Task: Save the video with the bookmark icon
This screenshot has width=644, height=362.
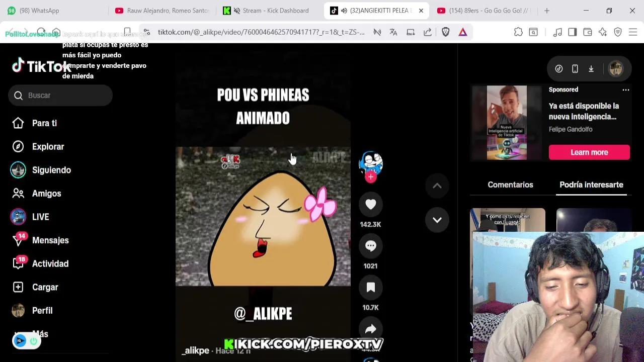Action: [x=371, y=287]
